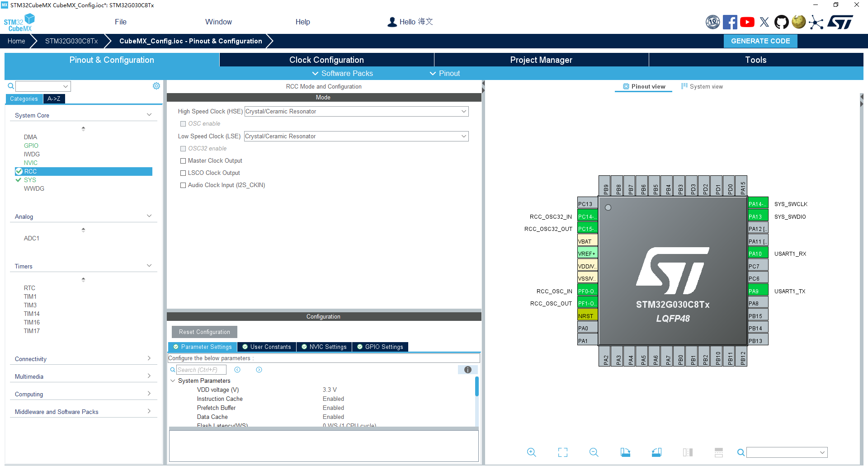Open the settings gear in categories panel
Image resolution: width=868 pixels, height=470 pixels.
point(156,86)
